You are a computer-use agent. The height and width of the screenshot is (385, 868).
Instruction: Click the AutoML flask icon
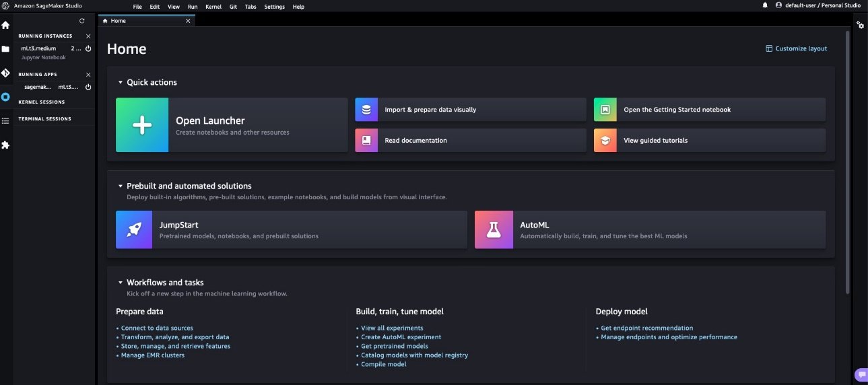(493, 230)
